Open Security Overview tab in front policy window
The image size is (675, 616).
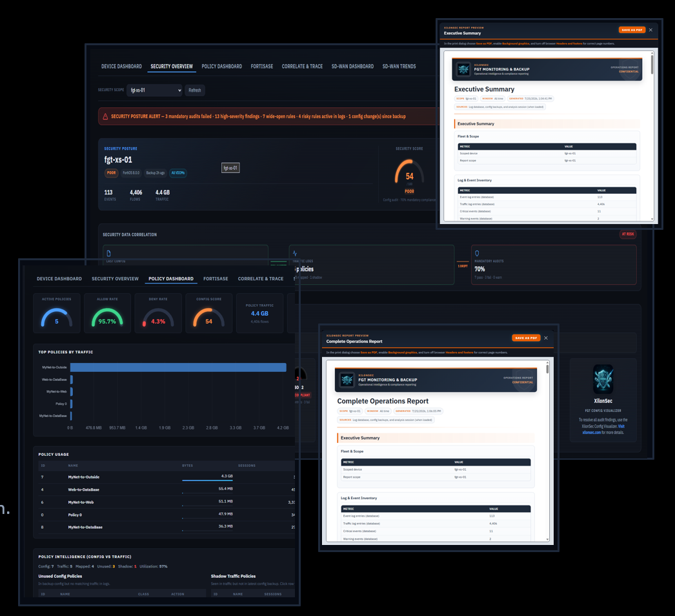point(115,279)
